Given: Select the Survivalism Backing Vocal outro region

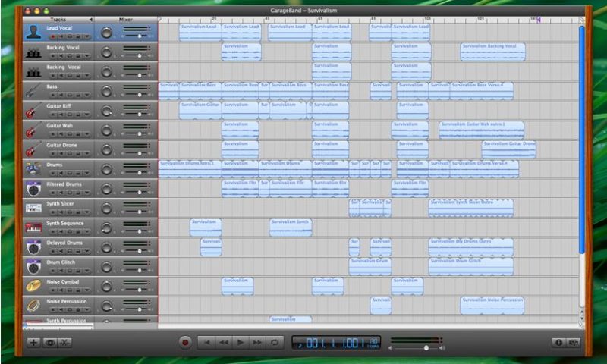Looking at the screenshot, I should 492,52.
